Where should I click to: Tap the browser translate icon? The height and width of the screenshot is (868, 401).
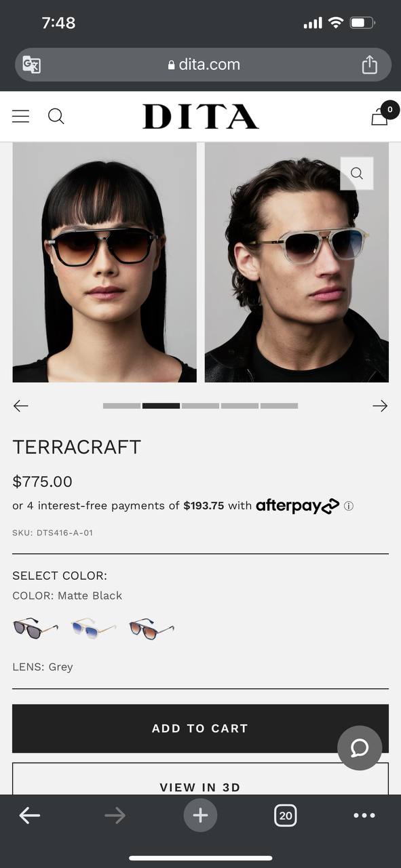coord(32,64)
